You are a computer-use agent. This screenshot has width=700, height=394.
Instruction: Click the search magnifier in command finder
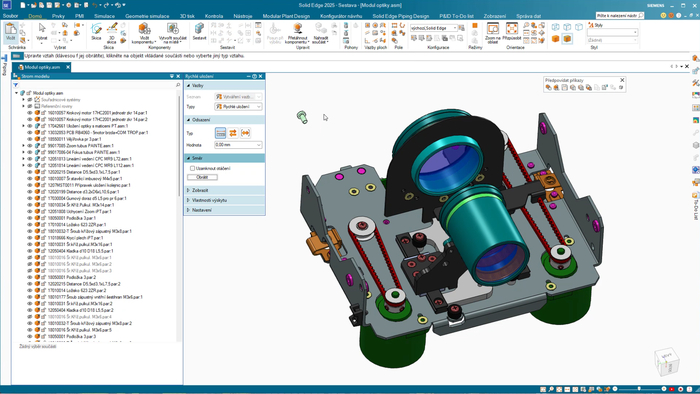(641, 15)
